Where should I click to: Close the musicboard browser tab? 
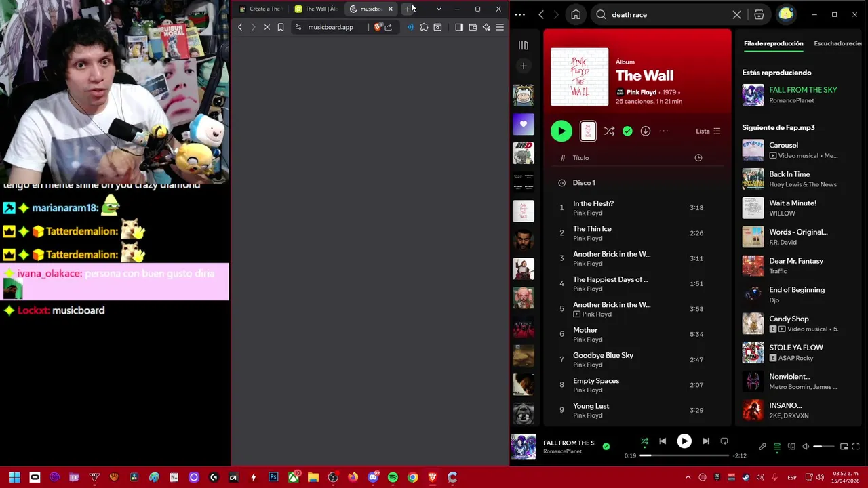(x=390, y=9)
